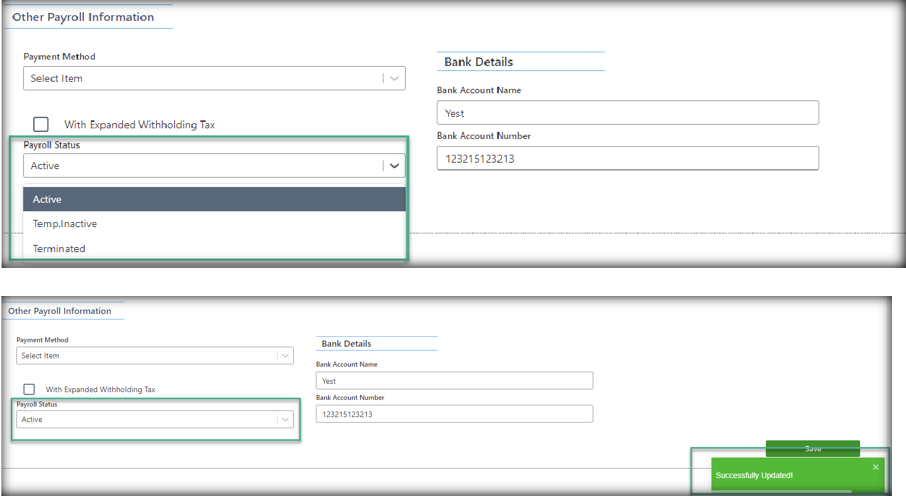Click Bank Account Name field in lower form

pos(454,381)
